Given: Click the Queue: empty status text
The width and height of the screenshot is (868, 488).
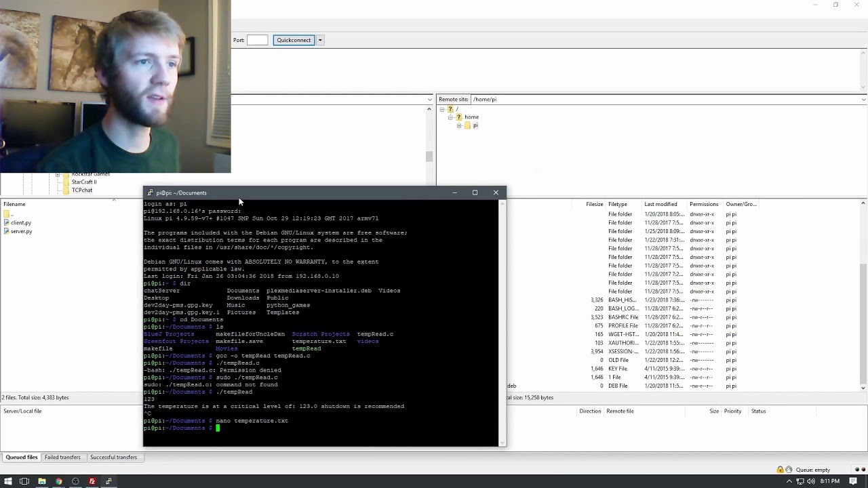Looking at the screenshot, I should coord(812,470).
